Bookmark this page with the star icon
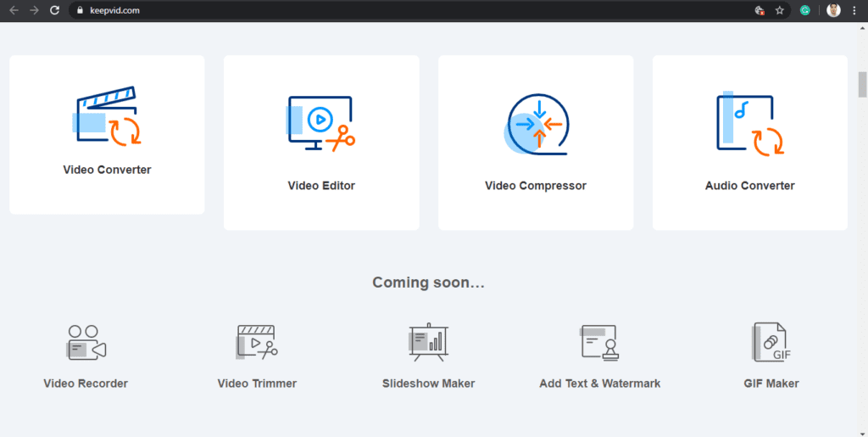Screen dimensions: 868x437 pyautogui.click(x=780, y=10)
